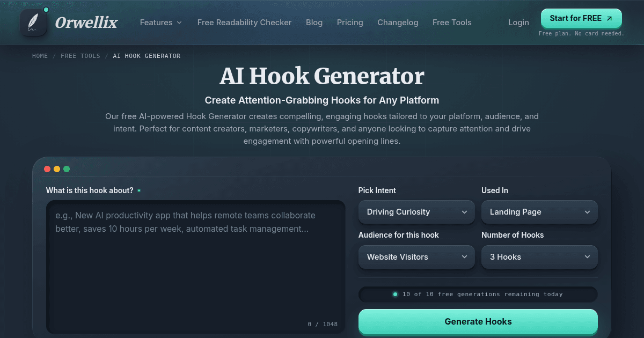The width and height of the screenshot is (644, 338).
Task: Click the yellow window dot
Action: tap(57, 169)
